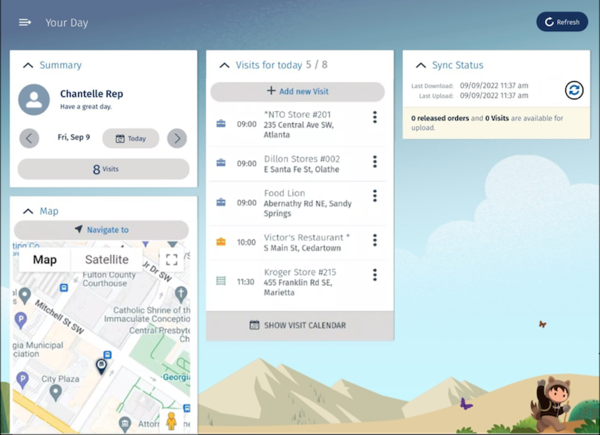
Task: Open options for NTO Store #201
Action: (375, 117)
